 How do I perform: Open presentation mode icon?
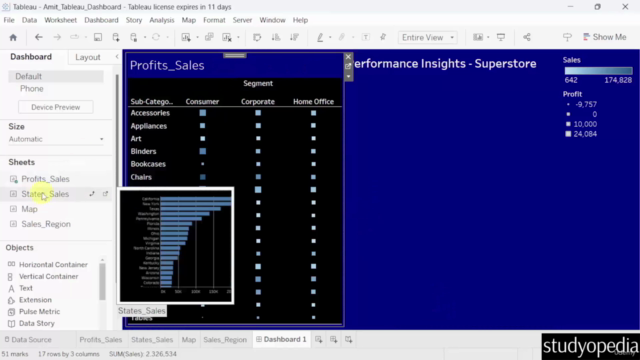coord(501,38)
